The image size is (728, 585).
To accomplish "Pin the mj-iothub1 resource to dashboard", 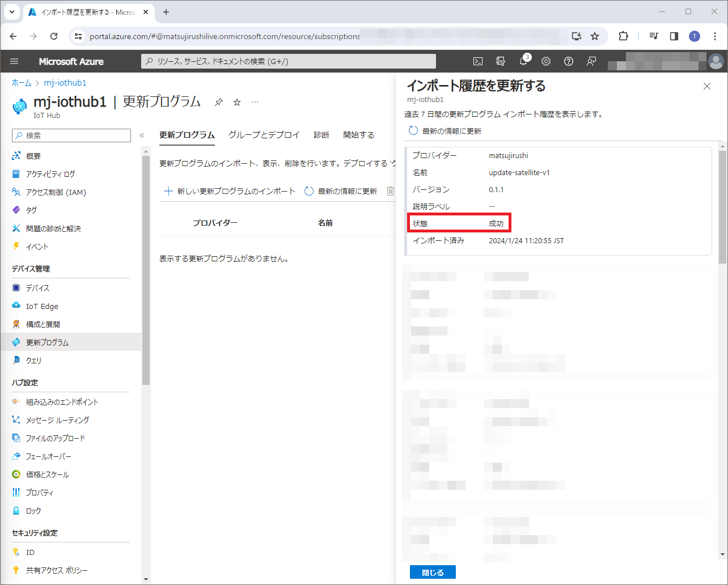I will 219,102.
